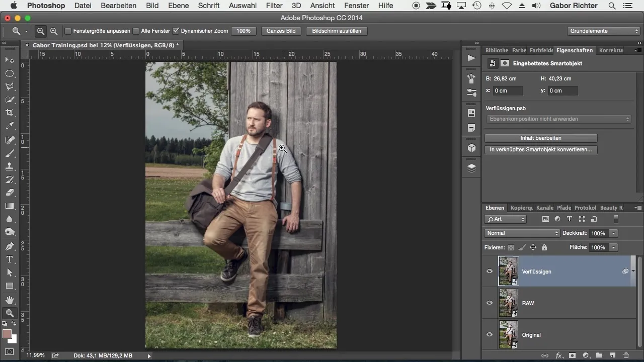Screen dimensions: 644x362
Task: Click the foreground color swatch
Action: click(x=7, y=334)
